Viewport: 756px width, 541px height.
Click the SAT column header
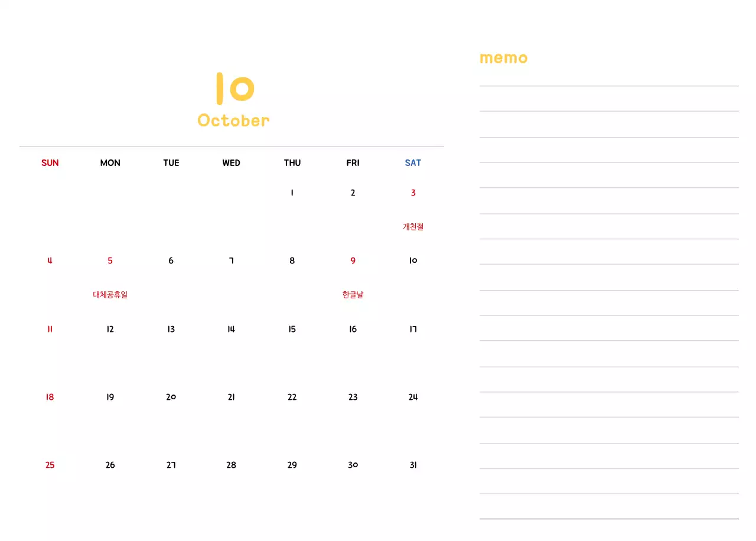point(413,163)
